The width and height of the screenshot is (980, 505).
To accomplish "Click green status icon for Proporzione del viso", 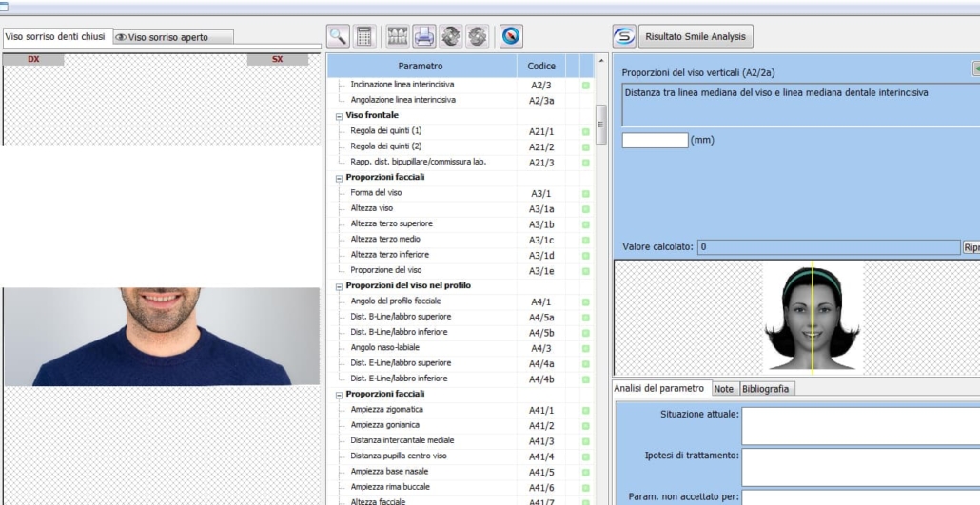I will [x=586, y=271].
